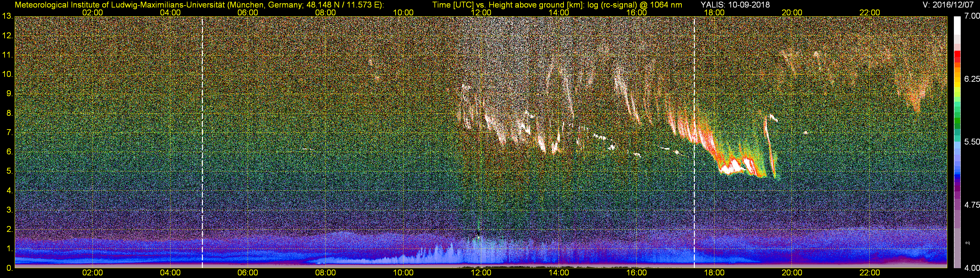The width and height of the screenshot is (980, 278).
Task: Click the 02:00 label on the top time axis
Action: tap(92, 12)
